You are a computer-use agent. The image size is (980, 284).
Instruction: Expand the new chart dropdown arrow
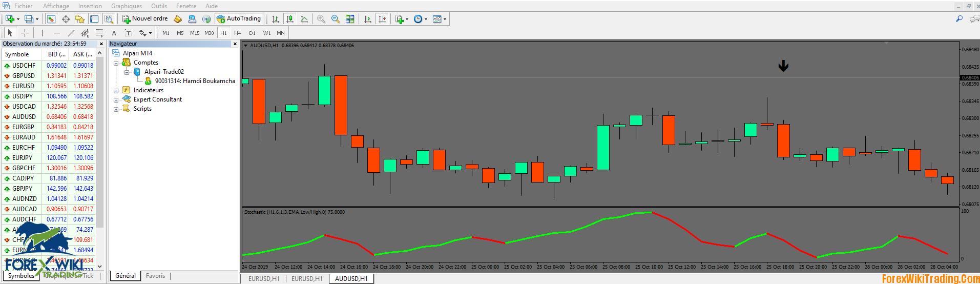tap(18, 19)
